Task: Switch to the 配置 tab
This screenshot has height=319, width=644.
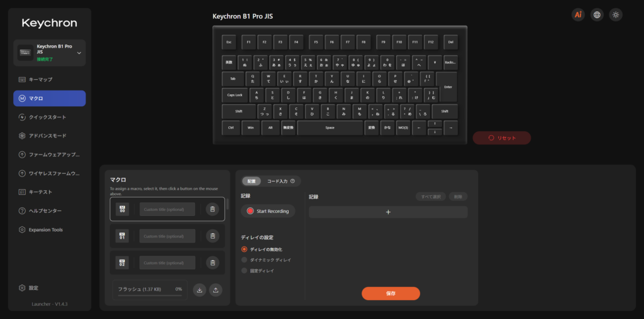Action: pos(252,181)
